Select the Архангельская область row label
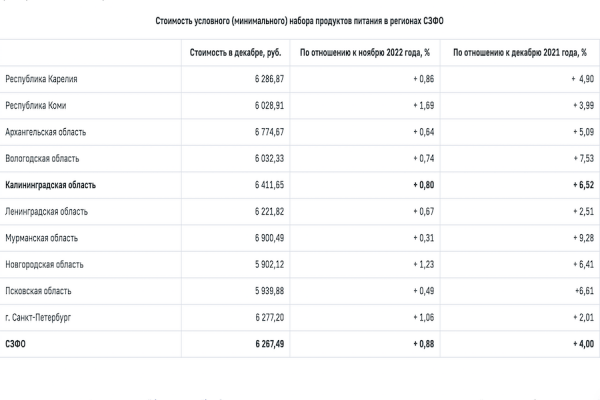 [x=46, y=132]
